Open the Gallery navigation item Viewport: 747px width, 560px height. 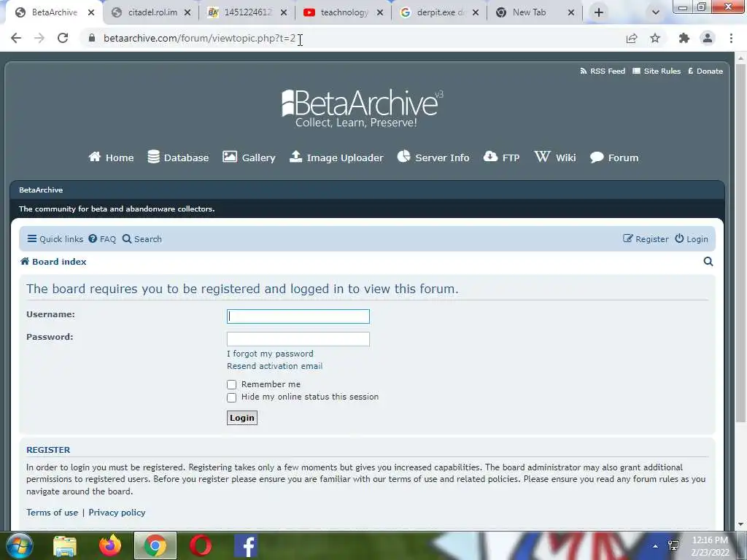(249, 157)
